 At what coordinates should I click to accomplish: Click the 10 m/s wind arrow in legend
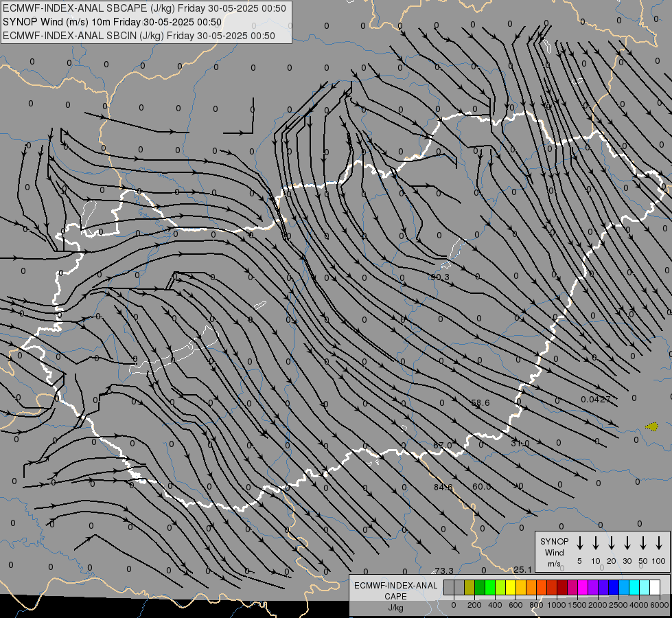point(595,542)
